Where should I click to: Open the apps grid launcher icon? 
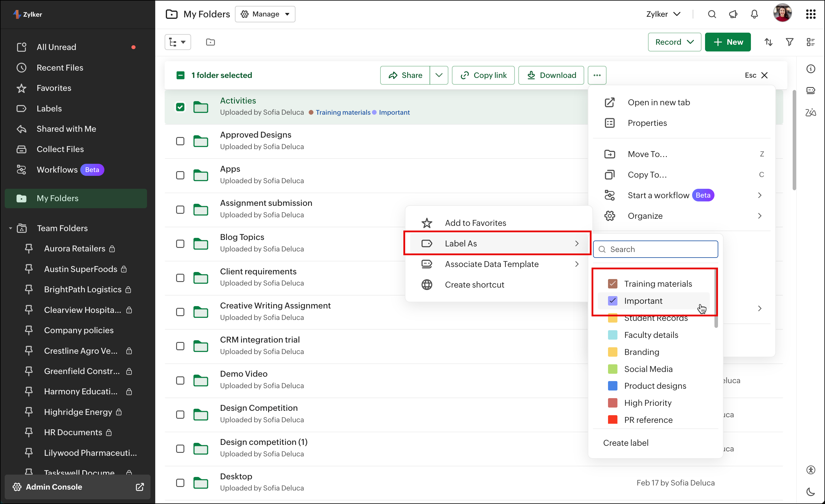tap(811, 14)
